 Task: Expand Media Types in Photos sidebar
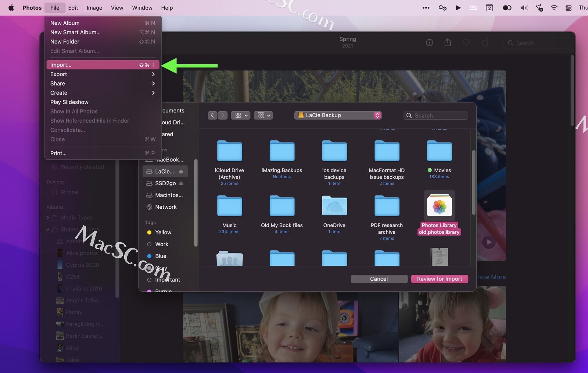point(48,218)
